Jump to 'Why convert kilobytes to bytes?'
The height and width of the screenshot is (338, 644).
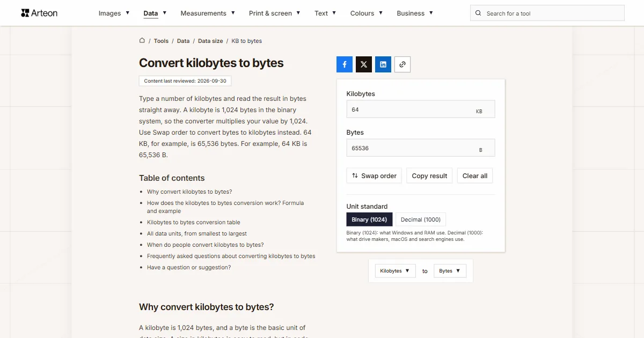click(189, 192)
